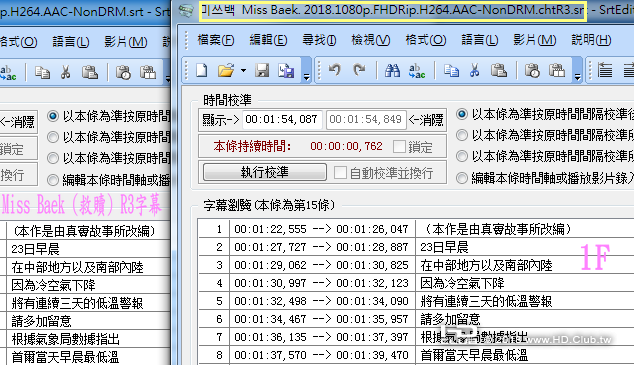Open the 檢視(V) menu
634x365 pixels.
370,40
